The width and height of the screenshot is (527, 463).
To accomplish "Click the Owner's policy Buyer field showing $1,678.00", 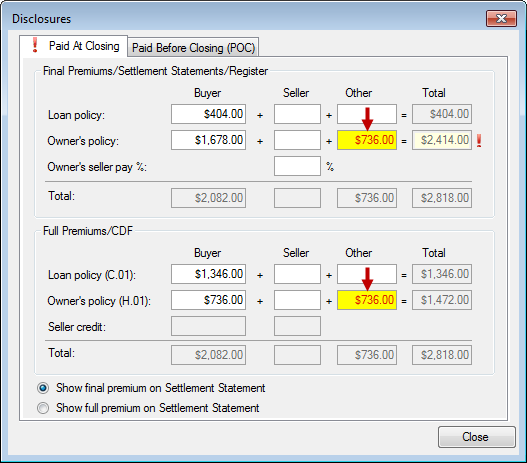I will 208,140.
